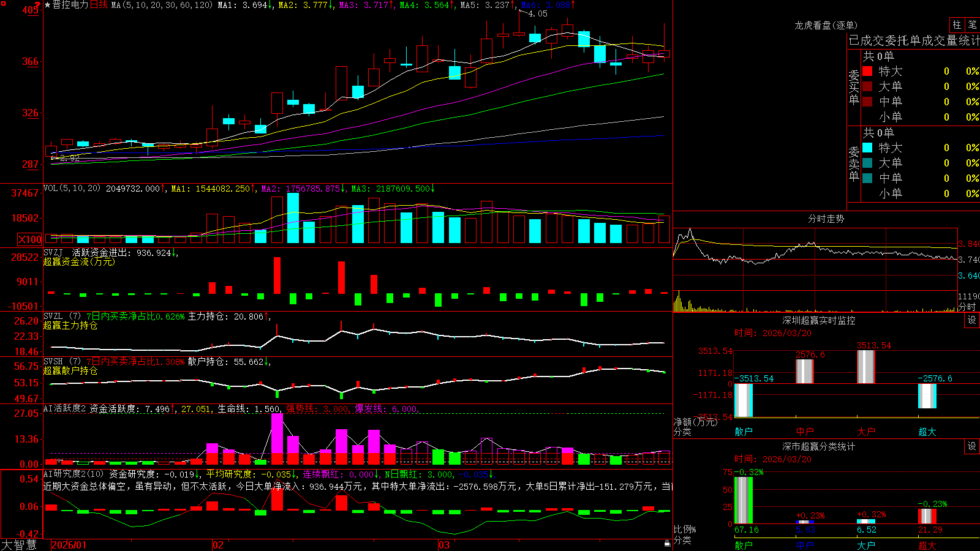Viewport: 980px width, 551px height.
Task: Click the 大智慧 logo at bottom-left
Action: point(18,545)
